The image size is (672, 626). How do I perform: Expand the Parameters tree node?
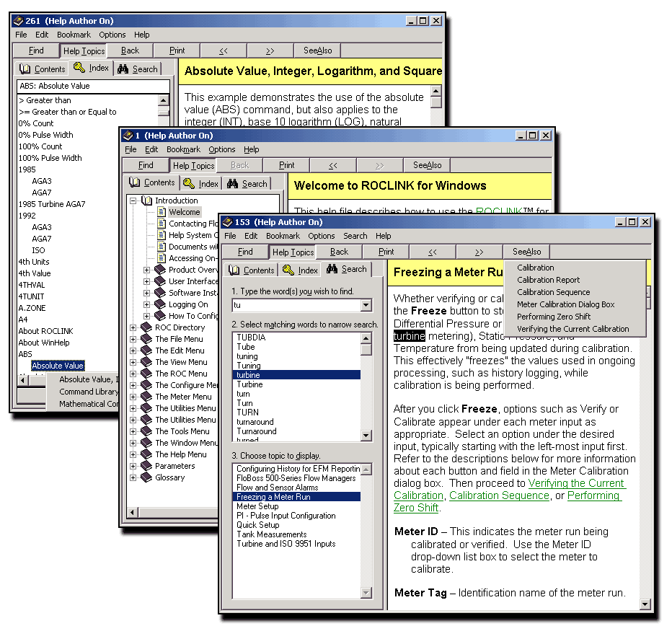pyautogui.click(x=133, y=466)
